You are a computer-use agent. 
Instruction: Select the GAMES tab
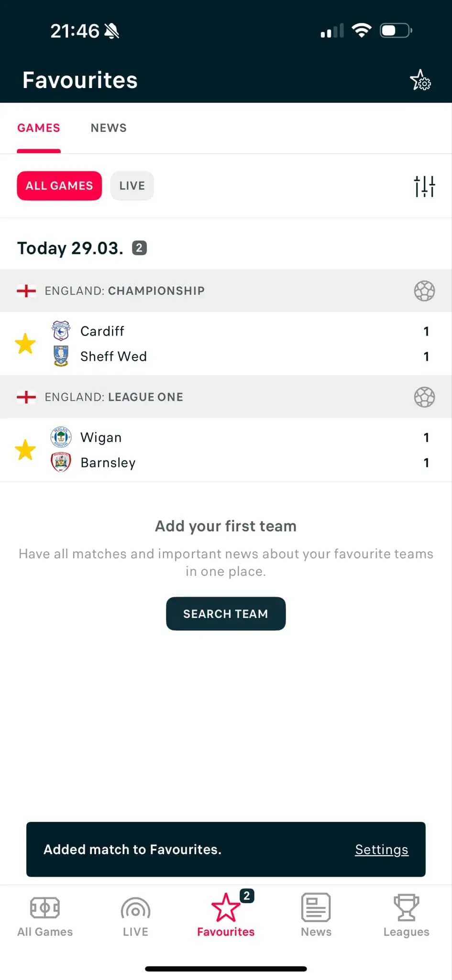(39, 128)
